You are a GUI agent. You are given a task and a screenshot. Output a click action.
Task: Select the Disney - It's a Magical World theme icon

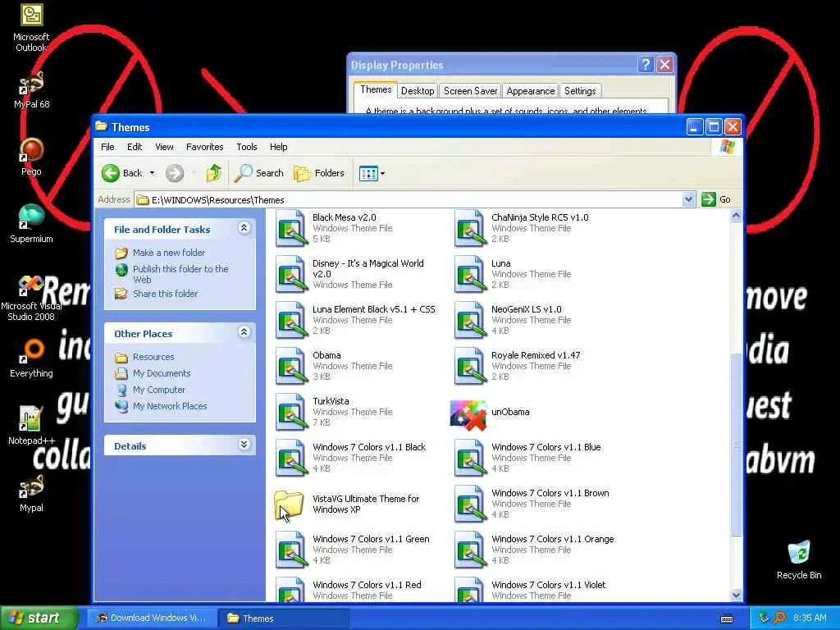click(x=291, y=274)
